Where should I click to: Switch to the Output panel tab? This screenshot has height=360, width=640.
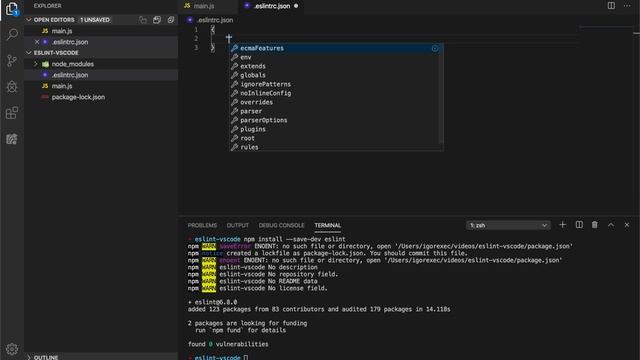(x=238, y=225)
